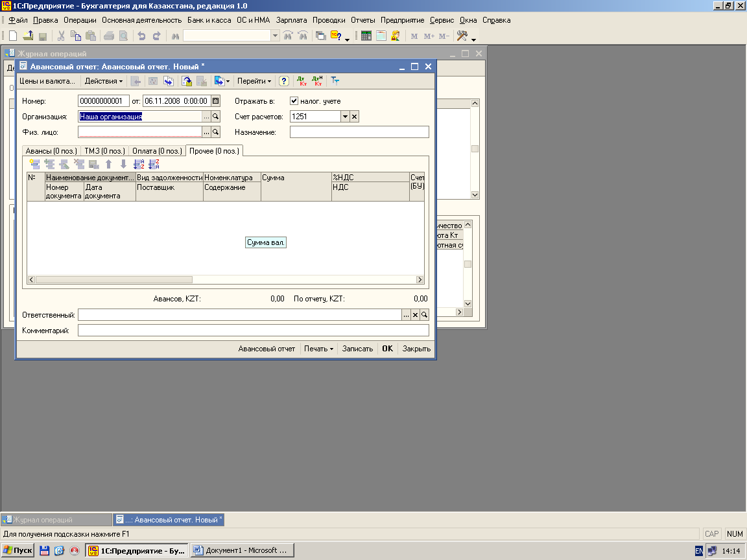Open the Печать dropdown at bottom
Image resolution: width=747 pixels, height=560 pixels.
(x=319, y=349)
